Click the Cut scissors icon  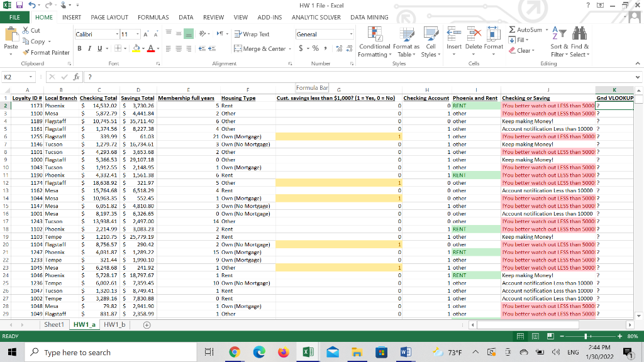26,31
